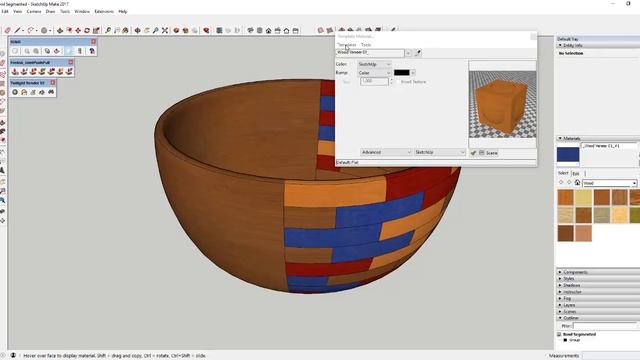Select the Move tool with red arrows
The image size is (640, 360).
(x=78, y=30)
